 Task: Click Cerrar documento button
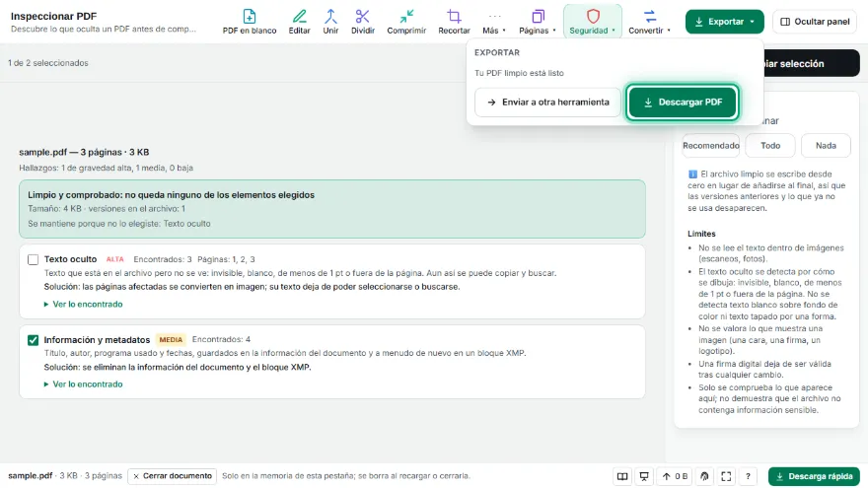coord(173,476)
